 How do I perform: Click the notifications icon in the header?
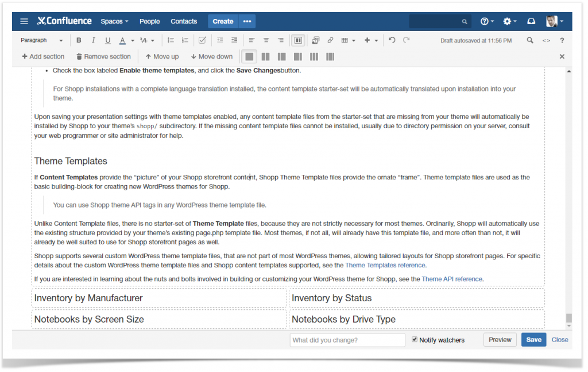(531, 21)
